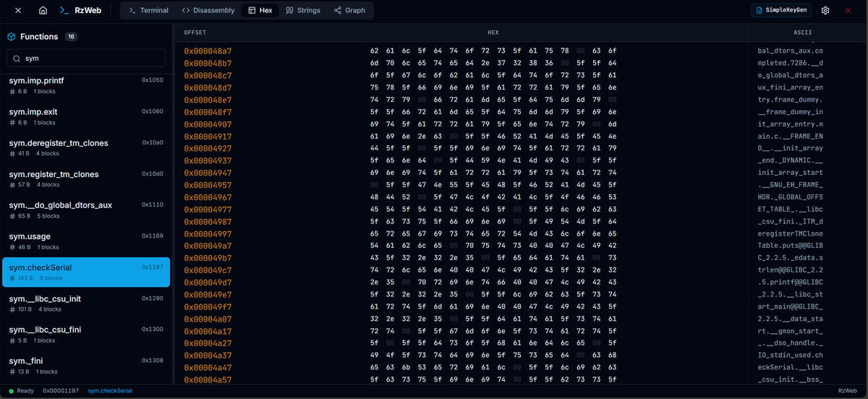The width and height of the screenshot is (868, 399).
Task: Open the Strings tab
Action: click(303, 11)
